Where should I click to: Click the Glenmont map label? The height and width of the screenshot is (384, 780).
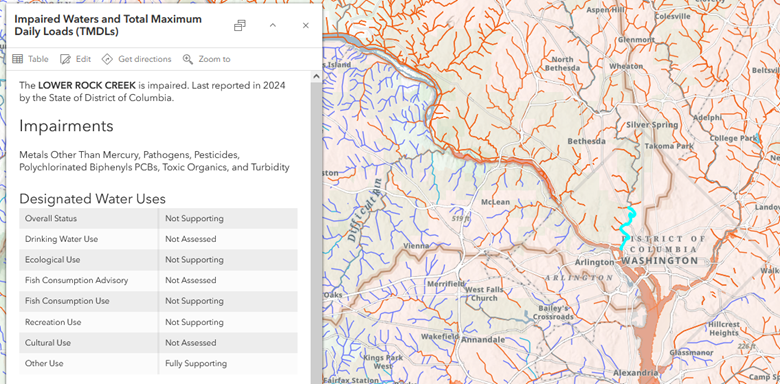point(636,40)
